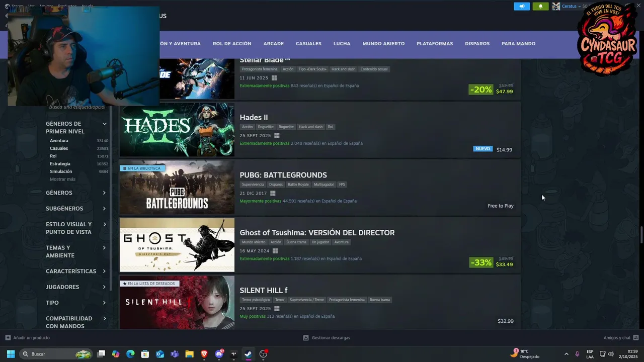Expand the Temas y ambiente section

click(76, 251)
